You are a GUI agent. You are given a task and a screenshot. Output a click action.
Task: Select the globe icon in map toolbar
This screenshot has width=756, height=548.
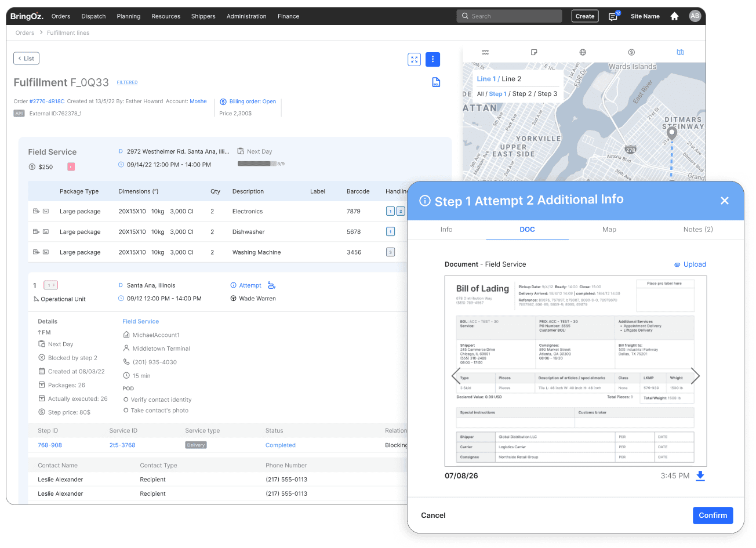click(583, 52)
